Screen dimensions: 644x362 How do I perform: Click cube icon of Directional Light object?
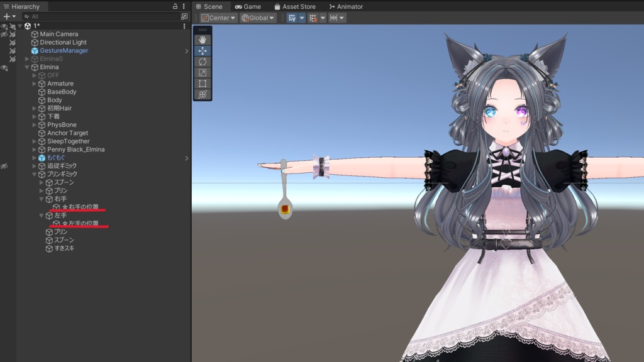[35, 43]
